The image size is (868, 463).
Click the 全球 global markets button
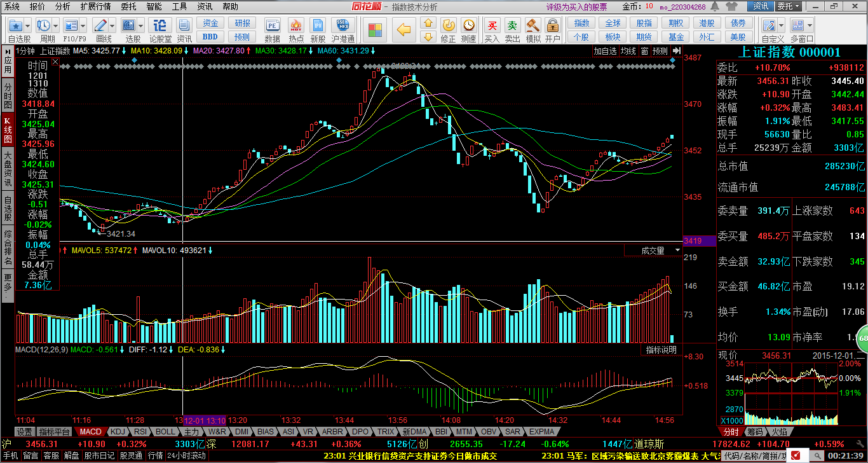point(613,23)
